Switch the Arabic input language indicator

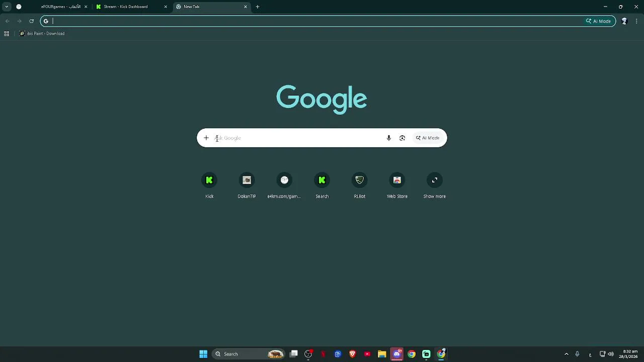coord(590,354)
